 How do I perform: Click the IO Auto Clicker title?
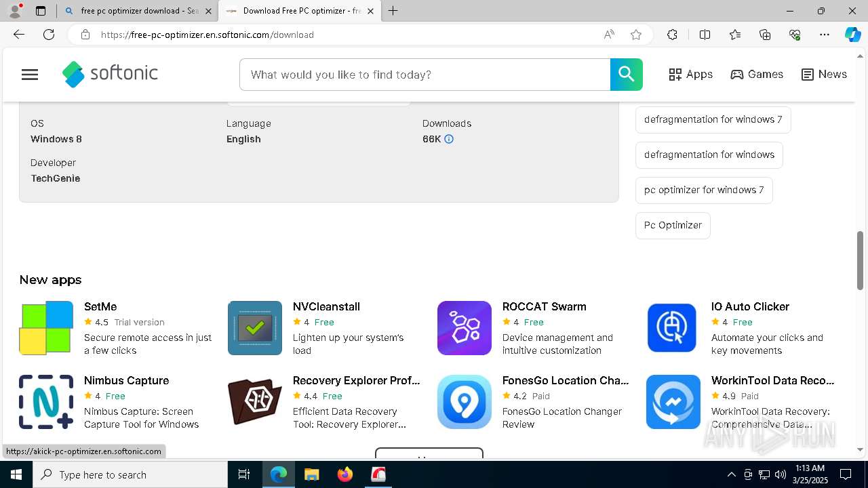click(750, 306)
